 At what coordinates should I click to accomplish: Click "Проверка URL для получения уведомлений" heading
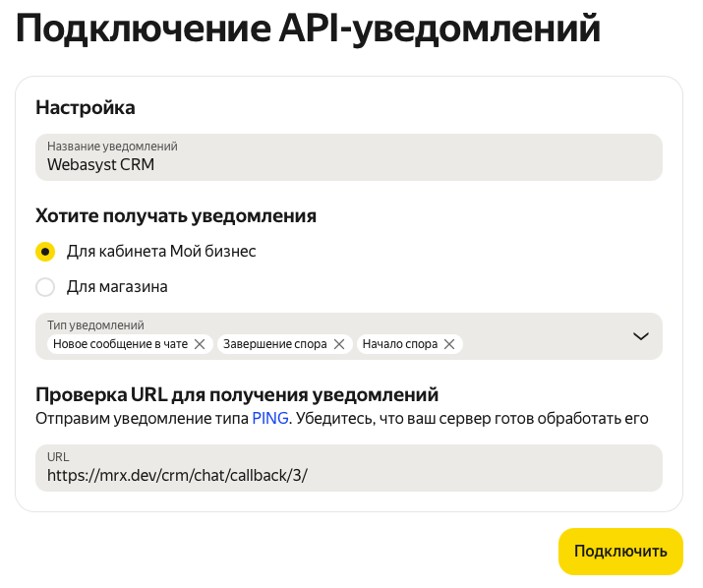coord(237,395)
